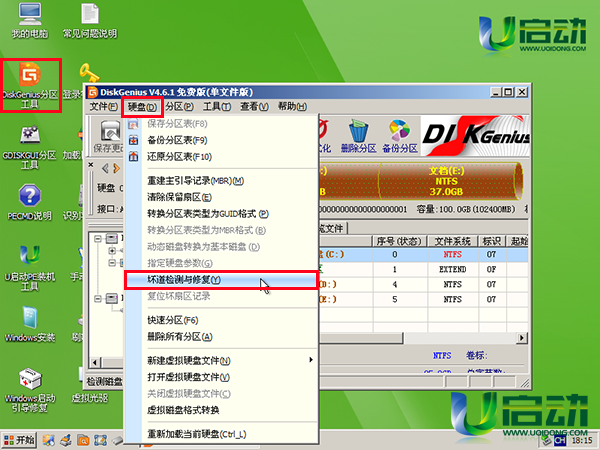600x450 pixels.
Task: Launch the DiskGenius partition tool desktop icon
Action: coord(30,85)
